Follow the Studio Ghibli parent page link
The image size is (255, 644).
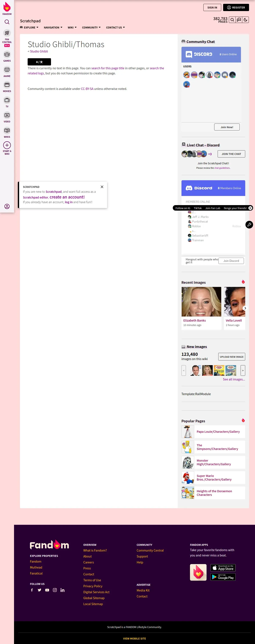[x=39, y=51]
